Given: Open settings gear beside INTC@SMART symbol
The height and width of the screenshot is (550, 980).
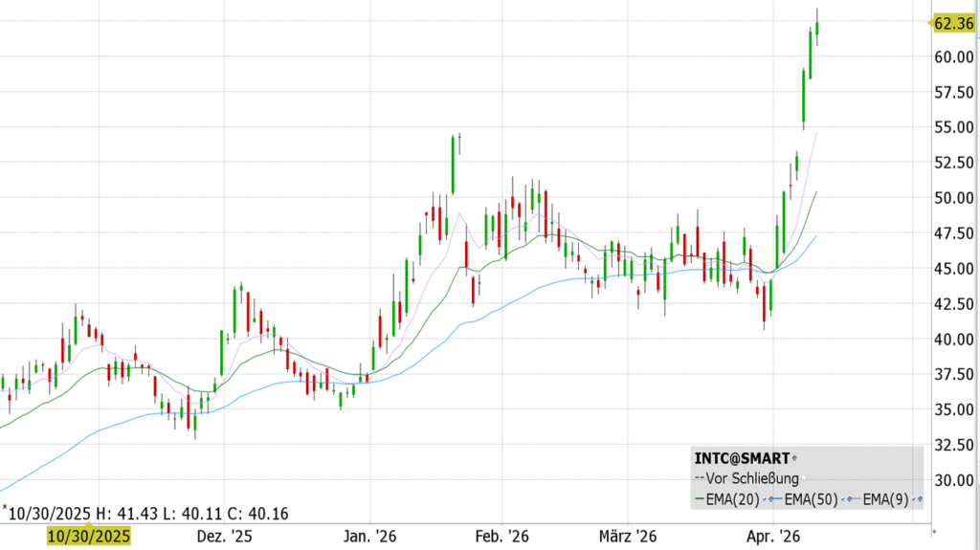Looking at the screenshot, I should click(796, 459).
